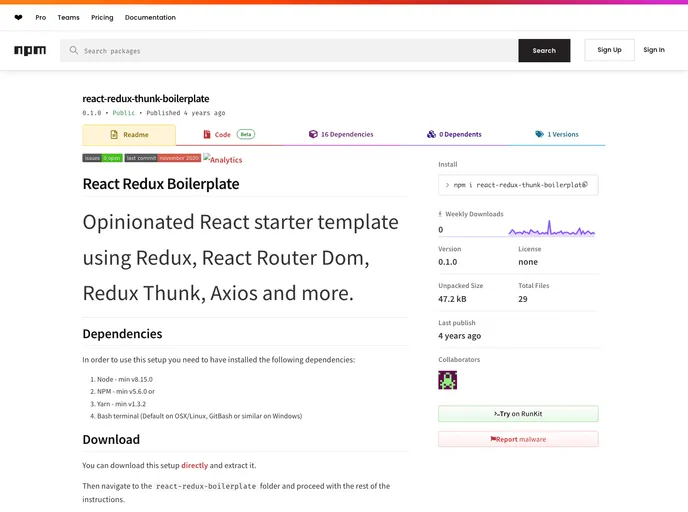Click the total files value '29'
The image size is (688, 512).
523,299
